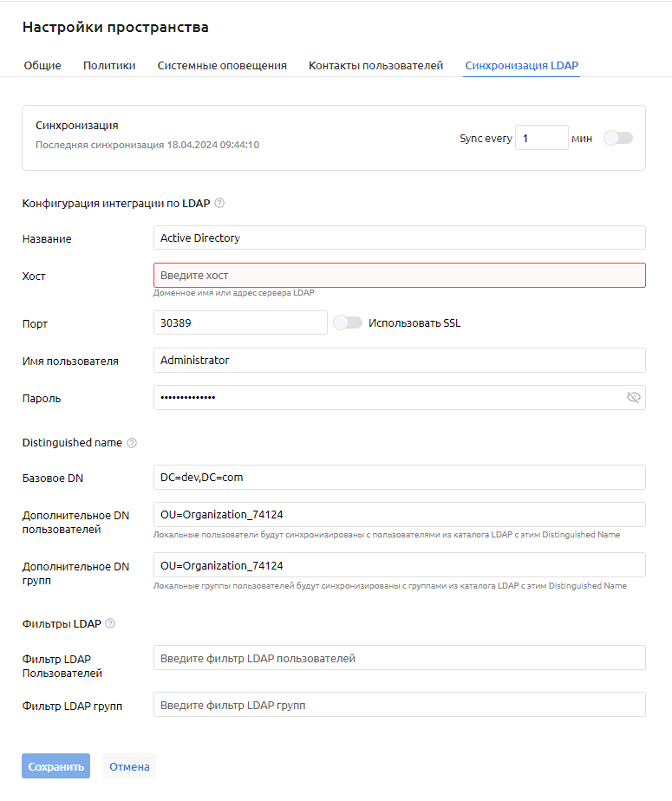Click help icon next to LDAP configuration heading
The height and width of the screenshot is (801, 672).
219,204
